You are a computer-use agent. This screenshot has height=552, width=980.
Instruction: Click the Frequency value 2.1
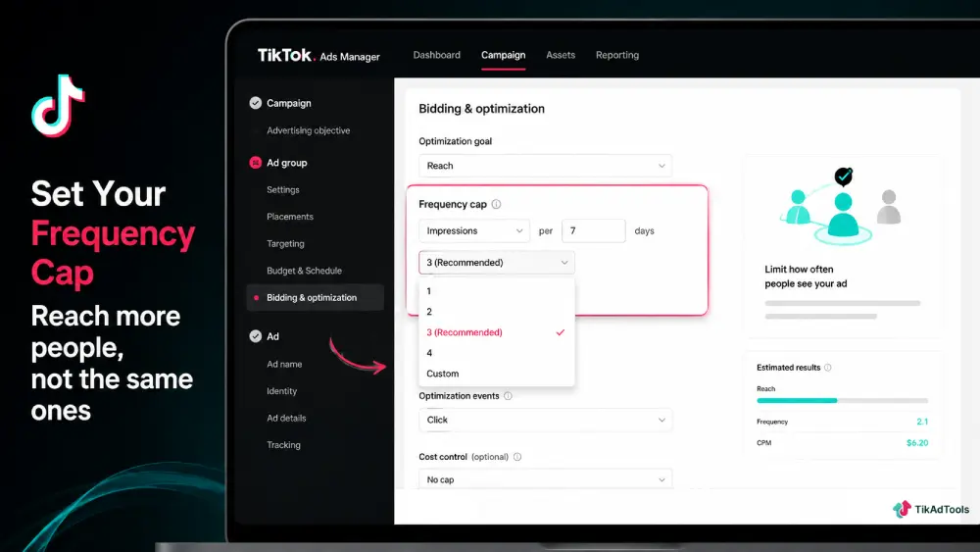(x=922, y=422)
